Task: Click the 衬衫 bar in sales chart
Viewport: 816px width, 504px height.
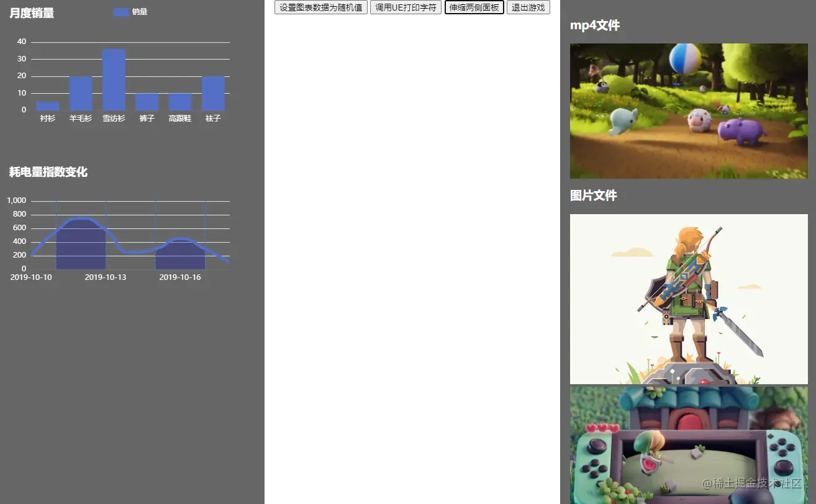Action: coord(47,106)
